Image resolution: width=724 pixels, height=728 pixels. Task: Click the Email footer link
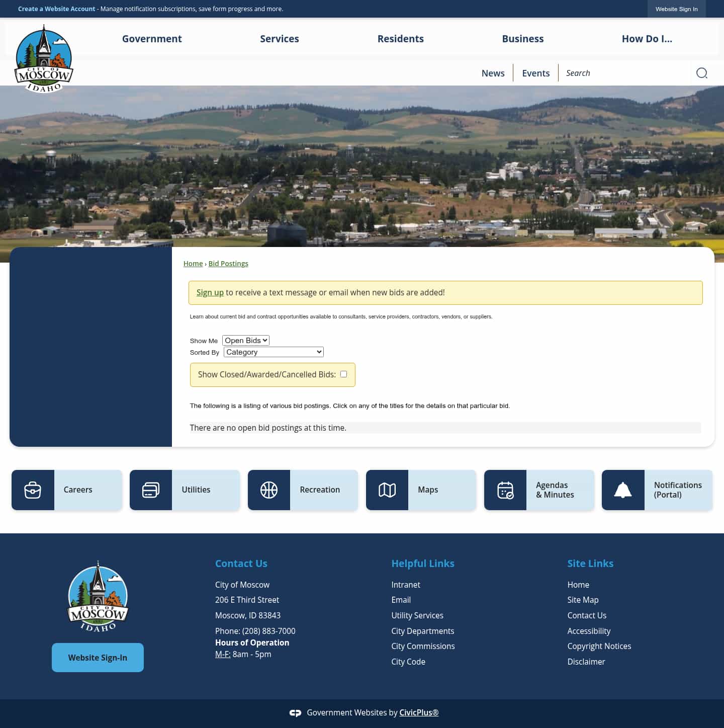click(401, 600)
